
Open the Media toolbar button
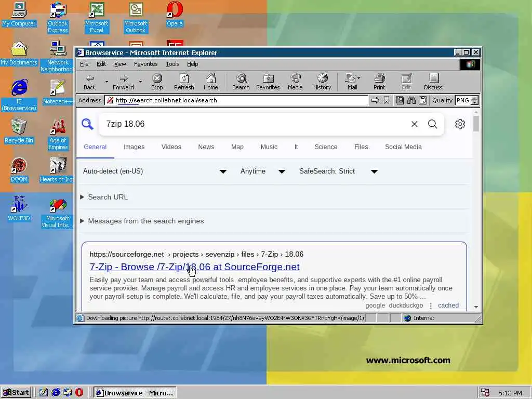tap(295, 82)
